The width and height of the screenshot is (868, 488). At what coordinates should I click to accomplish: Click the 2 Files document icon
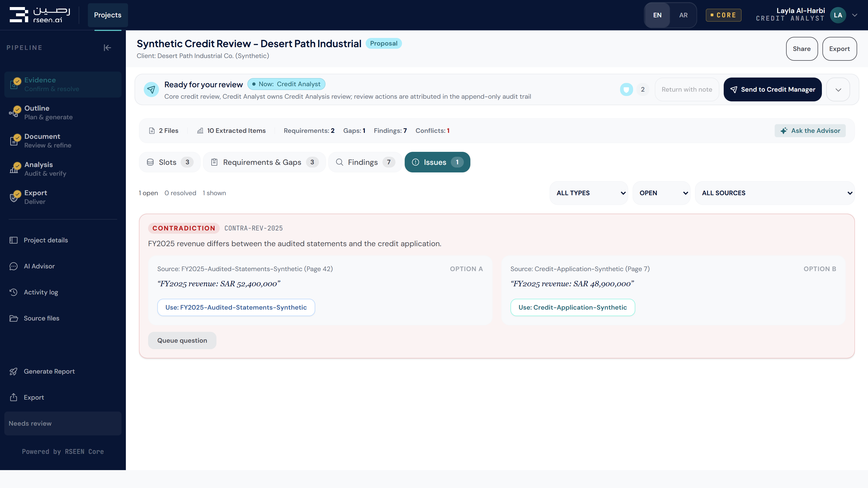(152, 131)
